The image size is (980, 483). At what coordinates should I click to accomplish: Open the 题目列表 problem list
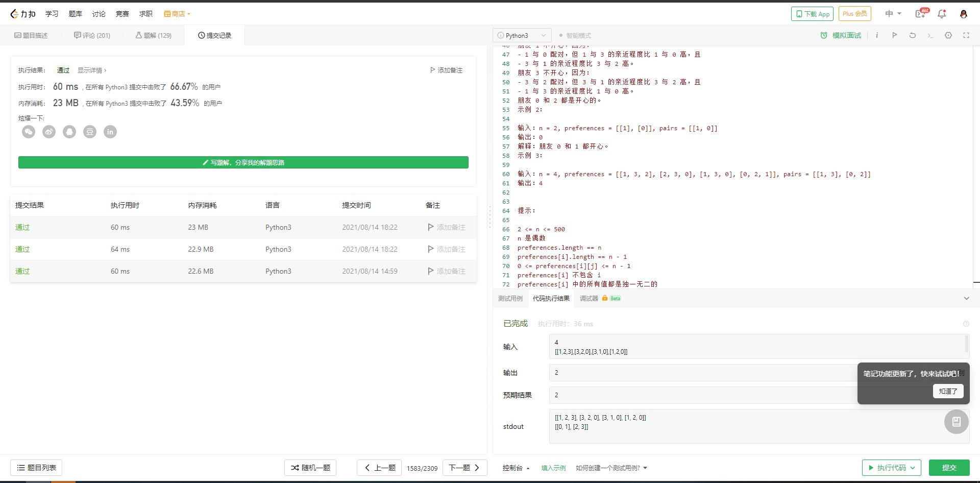[x=36, y=468]
